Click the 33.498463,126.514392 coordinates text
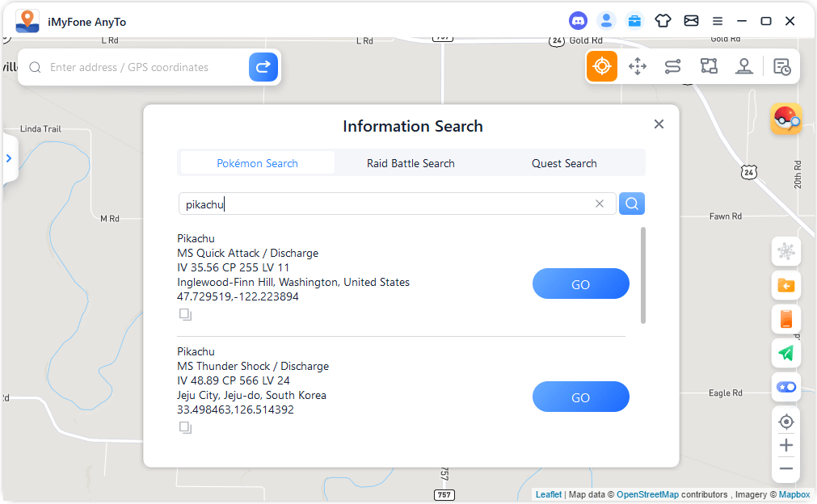The width and height of the screenshot is (817, 504). click(x=235, y=409)
